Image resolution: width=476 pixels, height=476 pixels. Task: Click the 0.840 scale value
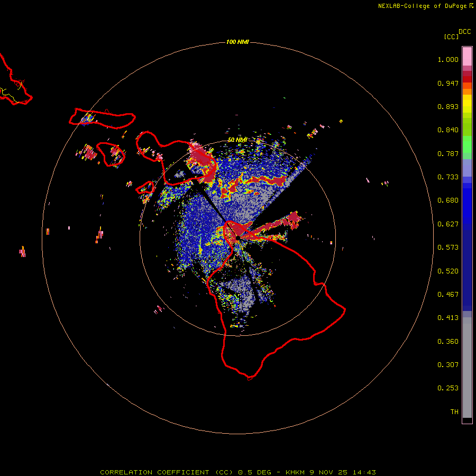coord(448,130)
